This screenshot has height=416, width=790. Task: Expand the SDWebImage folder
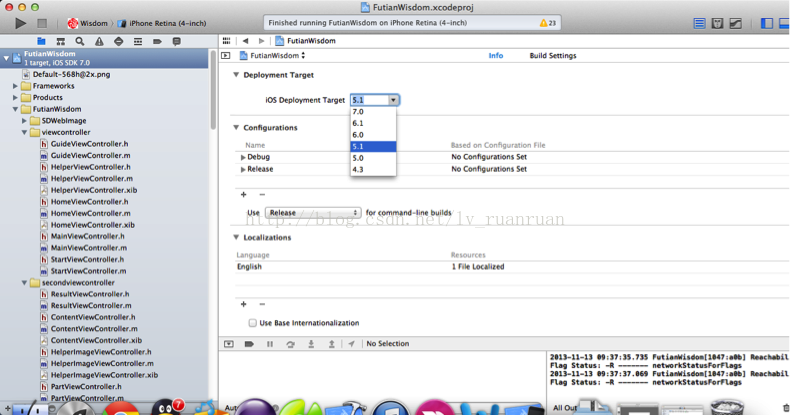click(x=24, y=121)
